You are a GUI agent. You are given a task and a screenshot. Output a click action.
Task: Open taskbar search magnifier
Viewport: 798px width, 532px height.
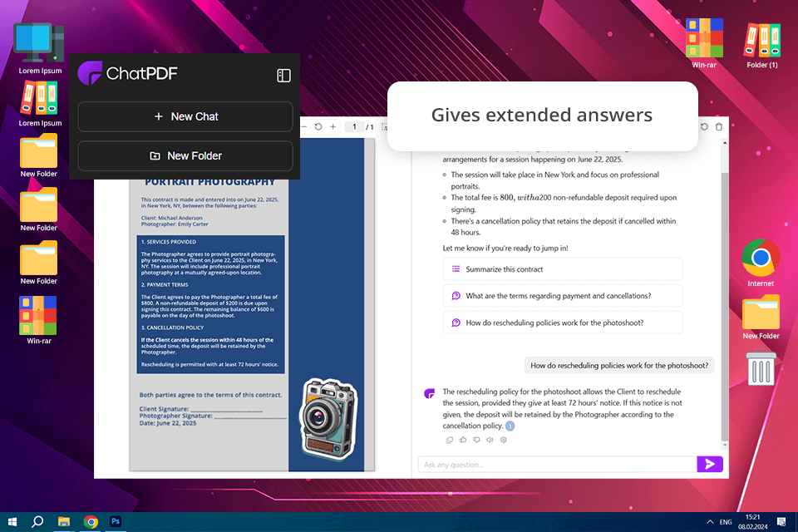click(x=37, y=522)
